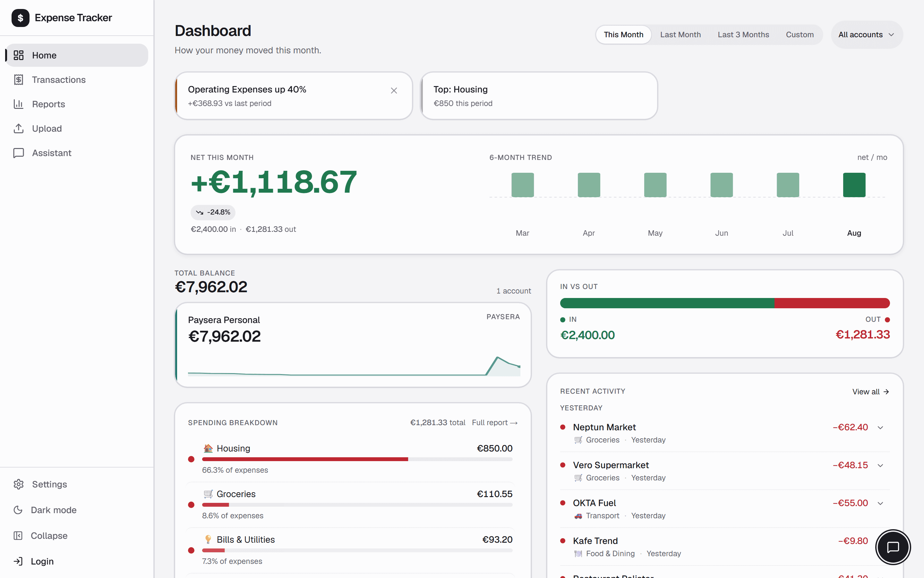Click the downward trend arrow in -24.8% badge
Screen dimensions: 924x578
[x=199, y=212]
